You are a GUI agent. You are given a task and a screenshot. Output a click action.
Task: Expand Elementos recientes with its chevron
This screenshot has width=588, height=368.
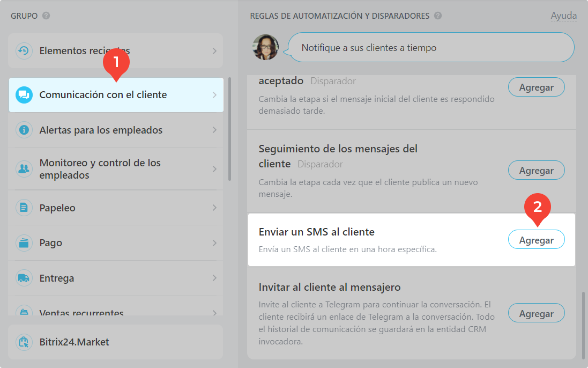pyautogui.click(x=214, y=51)
